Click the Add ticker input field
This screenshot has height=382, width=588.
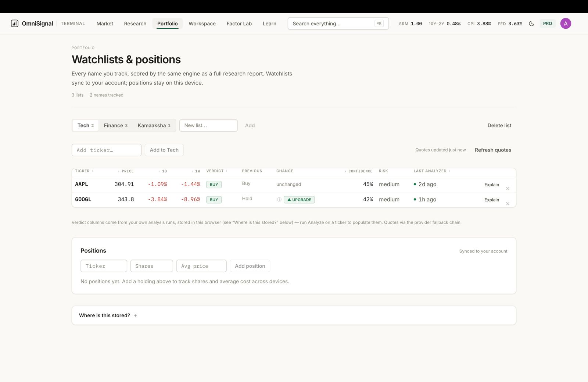coord(107,150)
